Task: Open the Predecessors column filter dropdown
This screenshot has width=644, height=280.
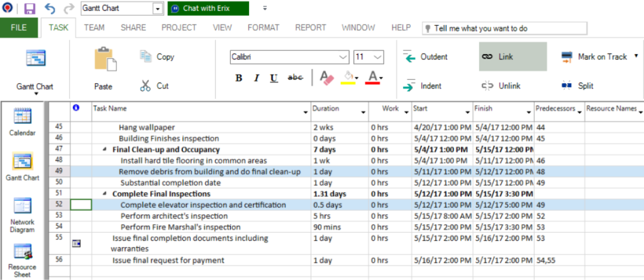Action: [579, 112]
